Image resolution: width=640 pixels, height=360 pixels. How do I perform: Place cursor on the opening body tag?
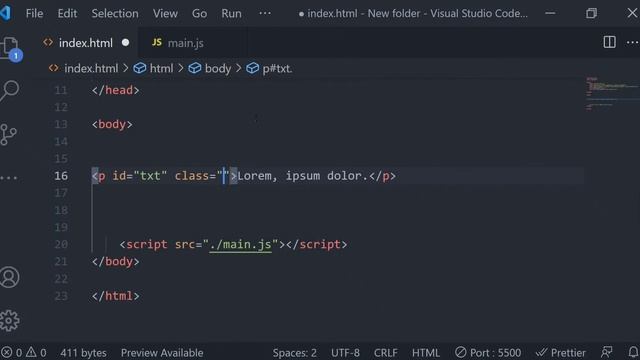click(x=112, y=124)
